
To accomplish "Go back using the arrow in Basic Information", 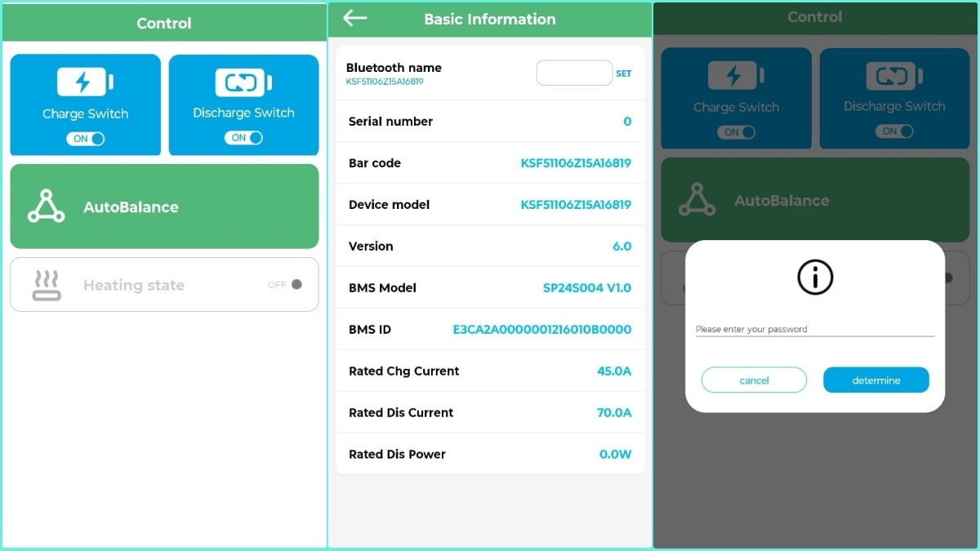I will (355, 18).
